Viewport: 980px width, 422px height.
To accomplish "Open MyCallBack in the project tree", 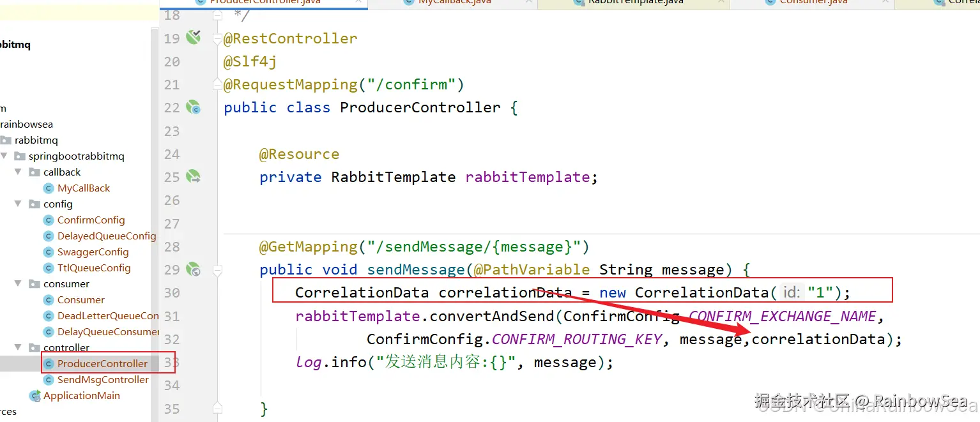I will [84, 188].
